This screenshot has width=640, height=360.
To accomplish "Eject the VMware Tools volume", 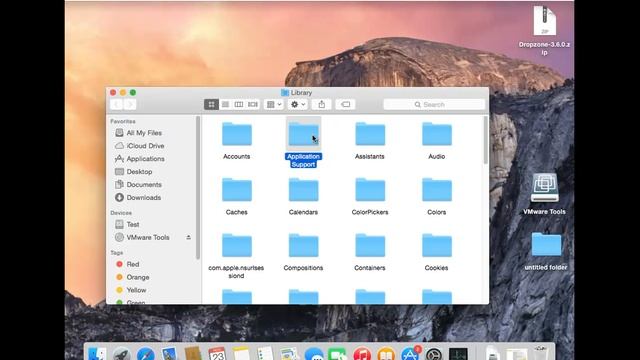I will pyautogui.click(x=188, y=237).
